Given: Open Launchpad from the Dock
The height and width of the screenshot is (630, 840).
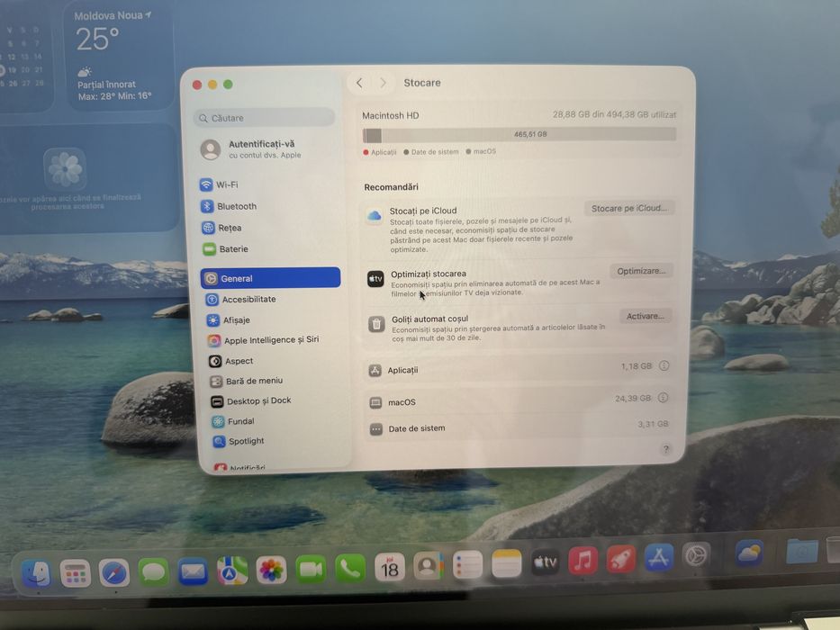Looking at the screenshot, I should coord(75,573).
